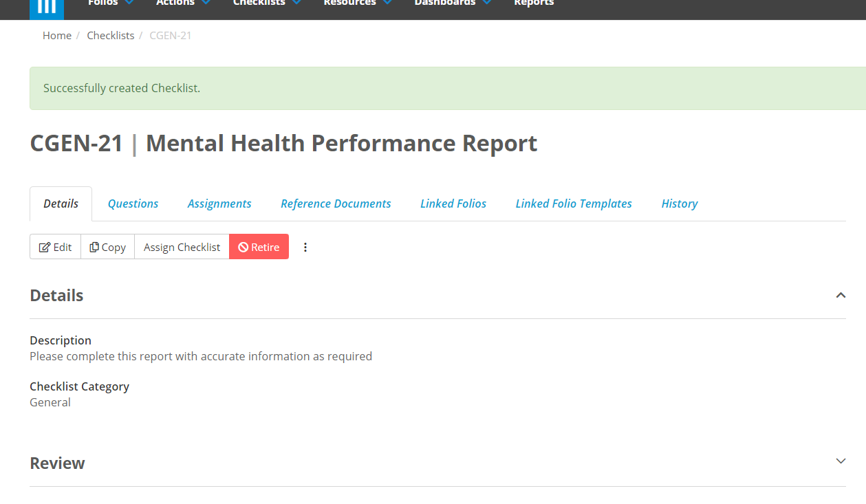Open the Checklists menu
Image resolution: width=866 pixels, height=504 pixels.
point(267,3)
